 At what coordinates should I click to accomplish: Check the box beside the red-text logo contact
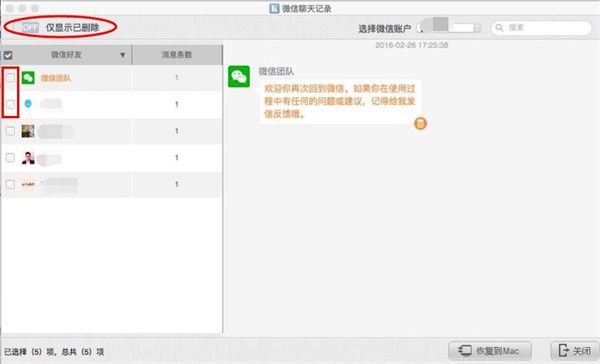(x=10, y=184)
